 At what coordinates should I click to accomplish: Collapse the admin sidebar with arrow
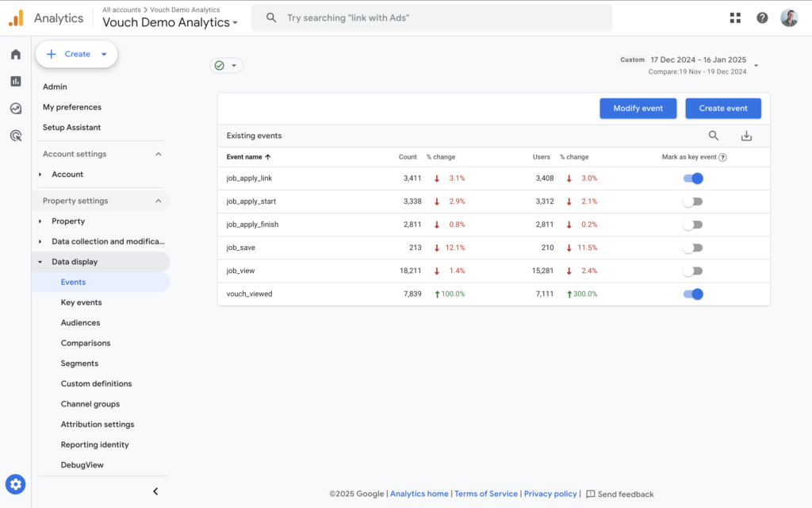click(x=155, y=491)
